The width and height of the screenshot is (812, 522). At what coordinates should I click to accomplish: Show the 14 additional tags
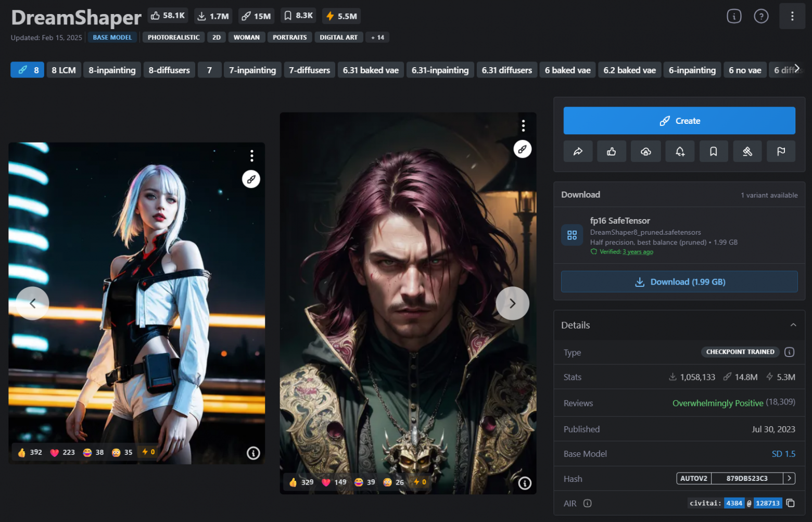[x=378, y=37]
